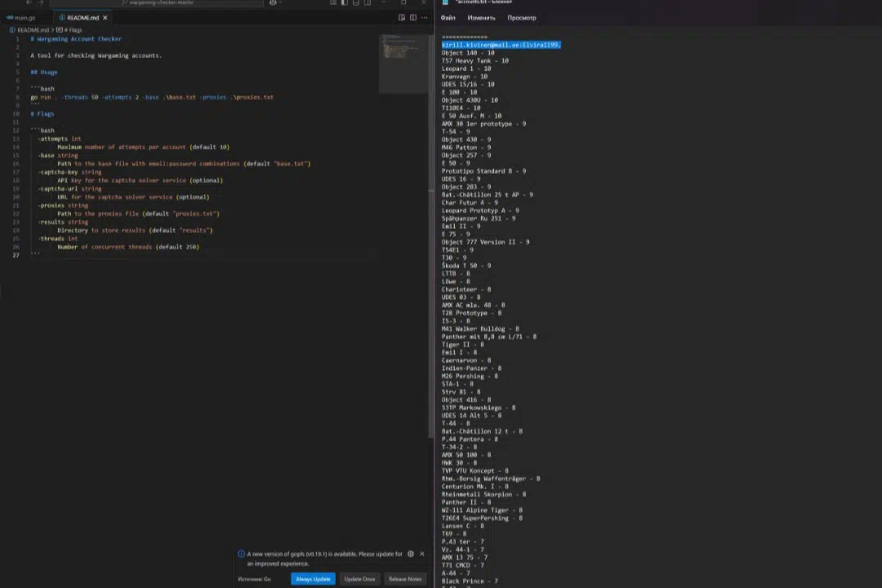Viewport: 882px width, 588px height.
Task: Click the '# Flags' heading in editor
Action: pos(42,114)
